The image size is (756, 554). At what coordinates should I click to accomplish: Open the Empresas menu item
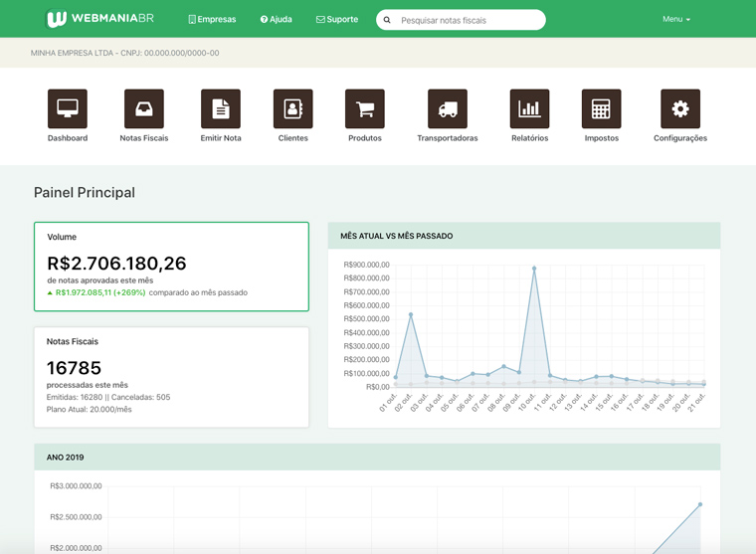coord(212,20)
